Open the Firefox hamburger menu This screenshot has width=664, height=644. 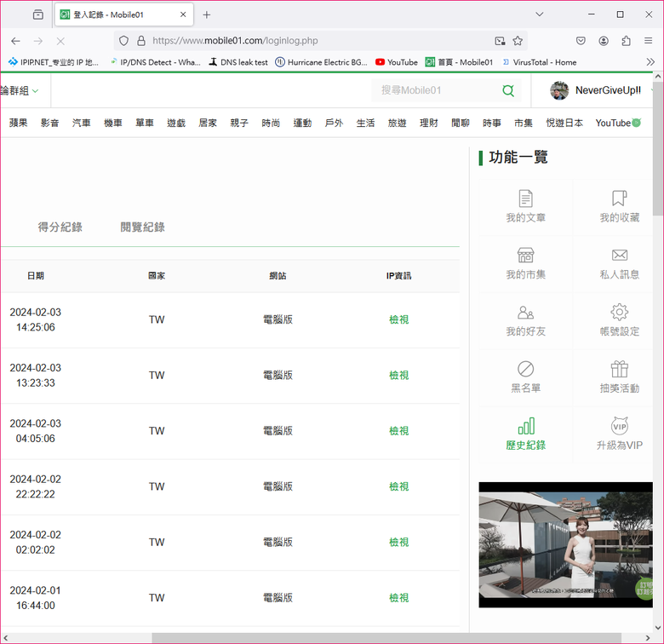(649, 41)
